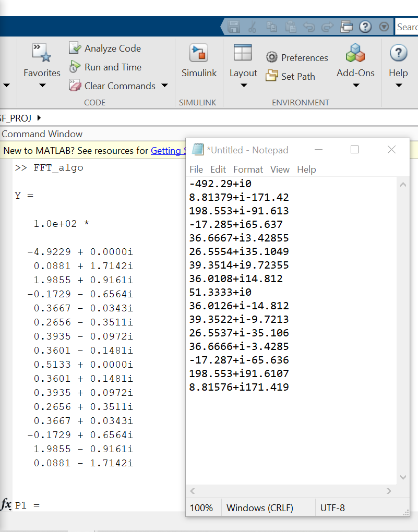
Task: Follow the Getting Started link
Action: click(x=167, y=151)
